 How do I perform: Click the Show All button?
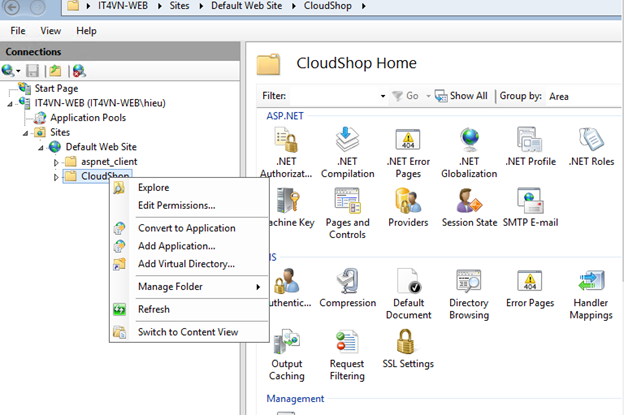point(462,96)
